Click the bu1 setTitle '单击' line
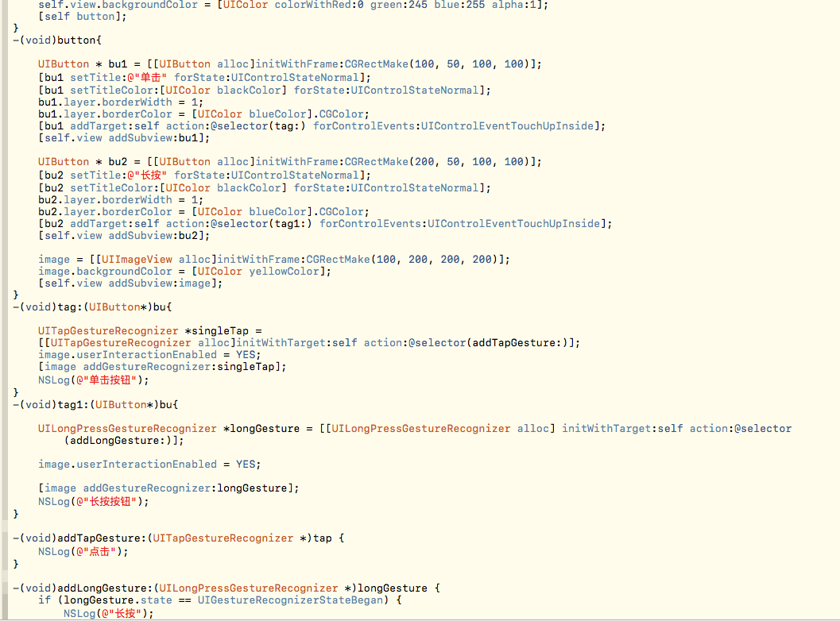Image resolution: width=840 pixels, height=621 pixels. (x=204, y=78)
